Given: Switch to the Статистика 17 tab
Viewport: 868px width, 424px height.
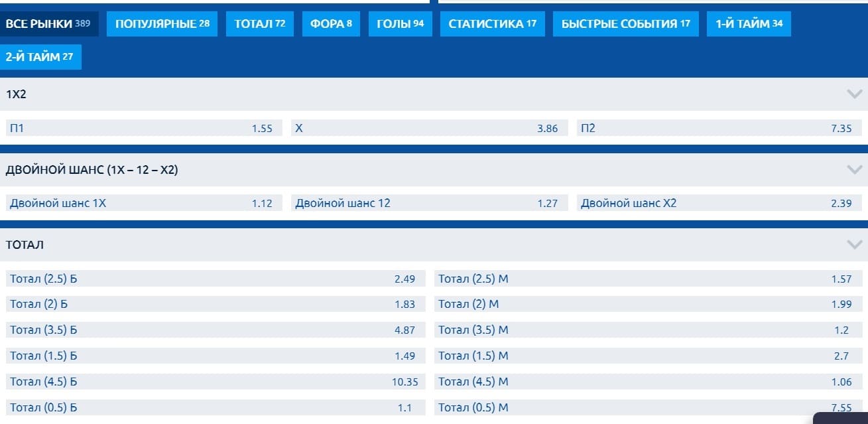Looking at the screenshot, I should 492,24.
